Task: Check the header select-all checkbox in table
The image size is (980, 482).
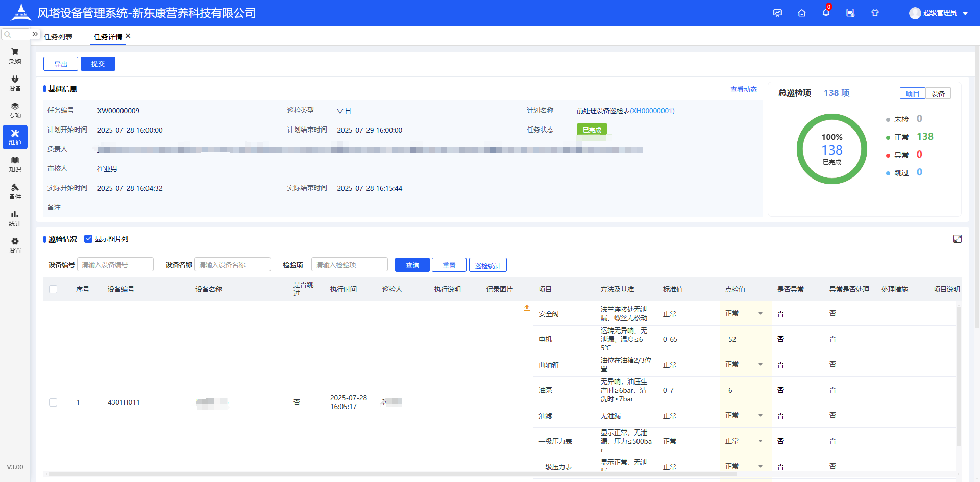Action: (x=53, y=289)
